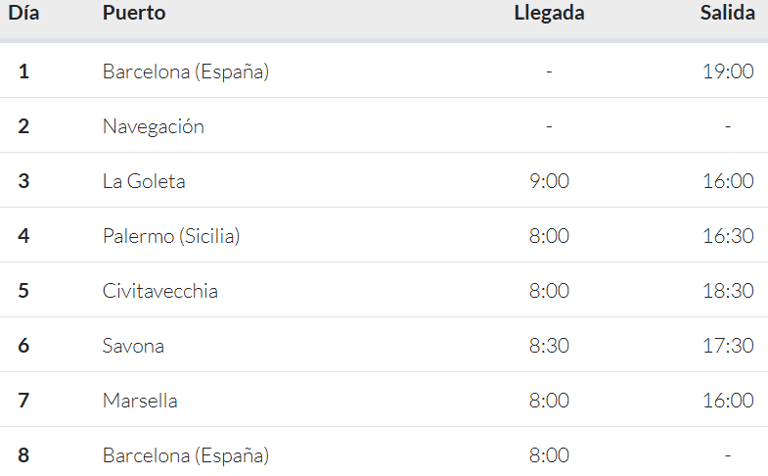This screenshot has width=768, height=476.
Task: Click the 8:30 Savona arrival time
Action: pyautogui.click(x=549, y=346)
